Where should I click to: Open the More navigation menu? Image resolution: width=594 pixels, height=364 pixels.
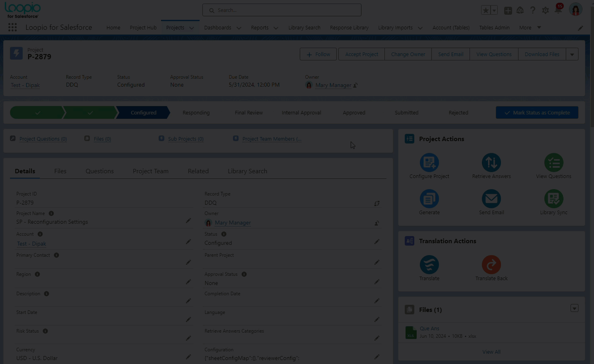click(x=530, y=27)
